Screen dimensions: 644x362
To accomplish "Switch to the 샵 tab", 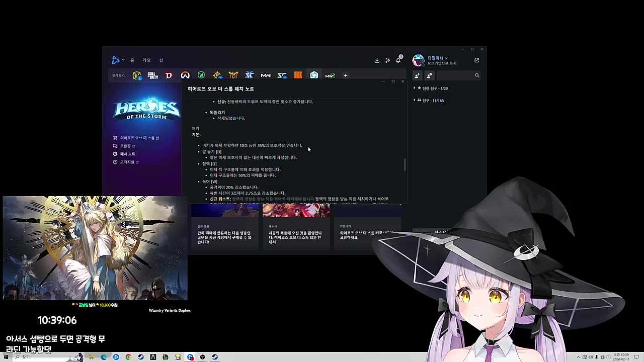I will (x=161, y=60).
